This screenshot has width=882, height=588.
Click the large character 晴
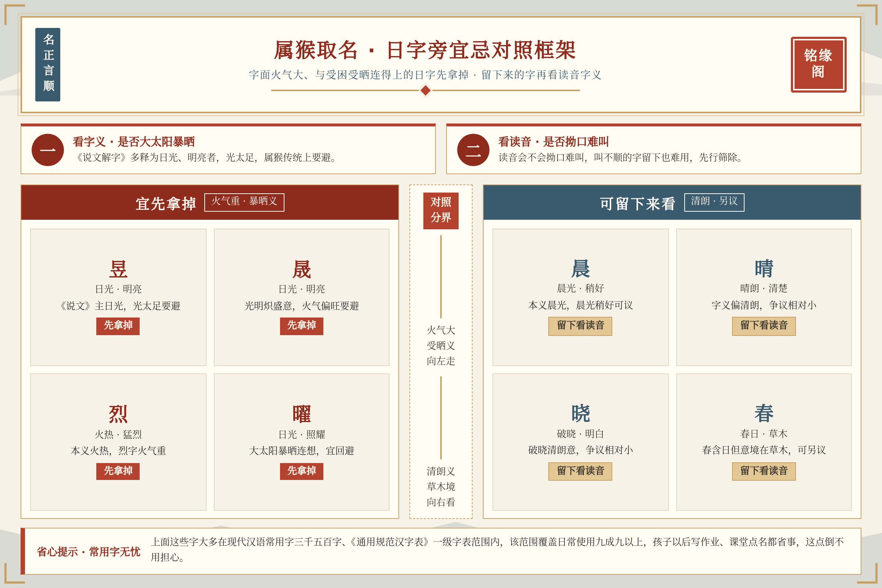click(x=764, y=269)
